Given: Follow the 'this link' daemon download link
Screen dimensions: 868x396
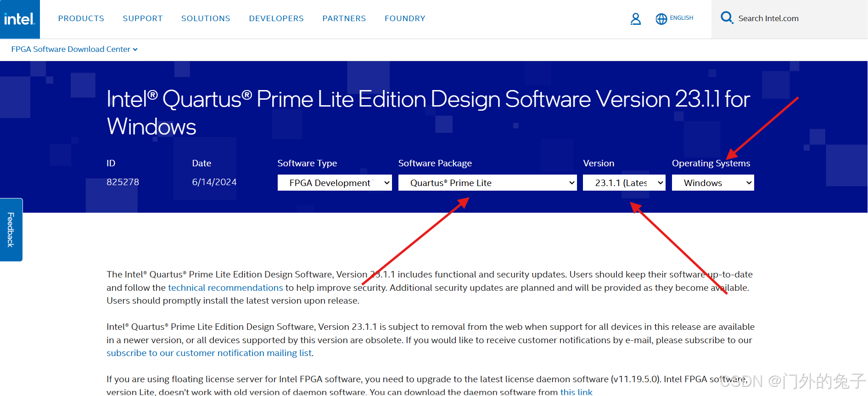Looking at the screenshot, I should pos(577,392).
